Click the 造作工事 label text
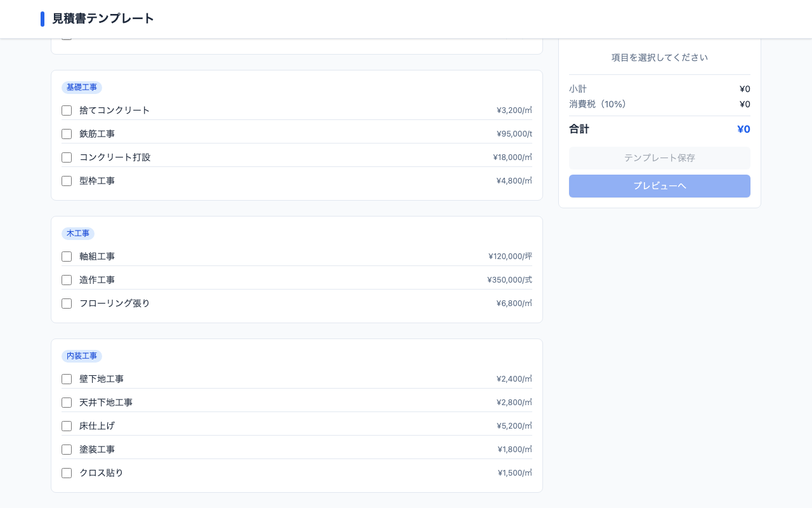 coord(97,280)
